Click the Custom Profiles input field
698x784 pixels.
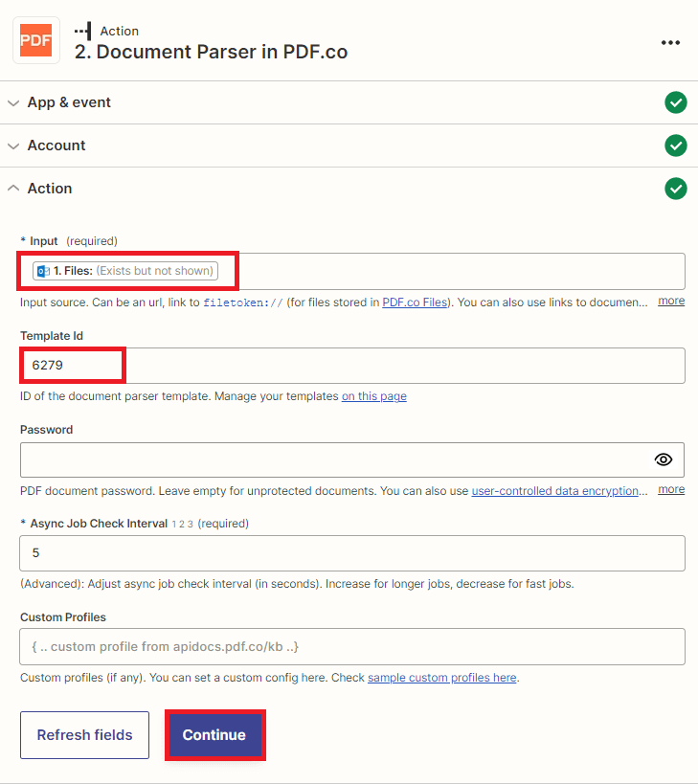(x=351, y=646)
